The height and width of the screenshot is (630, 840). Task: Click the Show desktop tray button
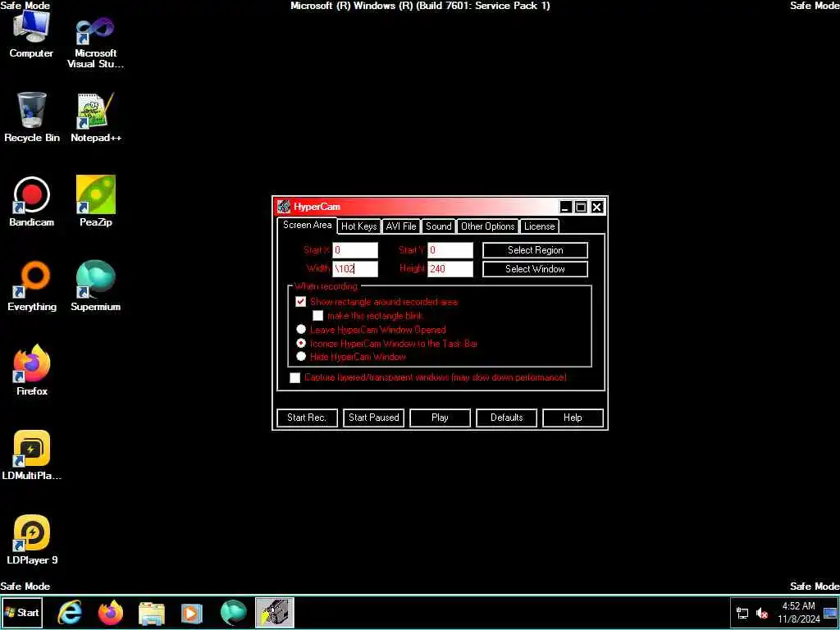point(830,613)
